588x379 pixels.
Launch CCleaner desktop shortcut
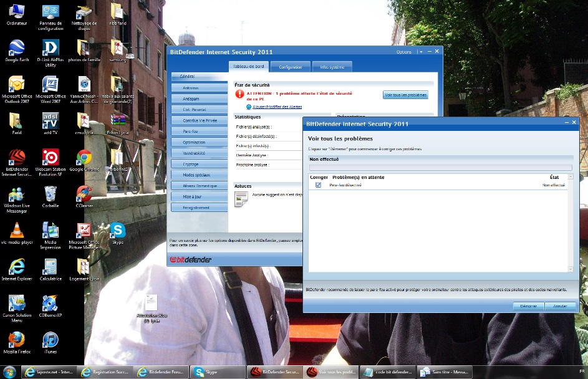(84, 197)
